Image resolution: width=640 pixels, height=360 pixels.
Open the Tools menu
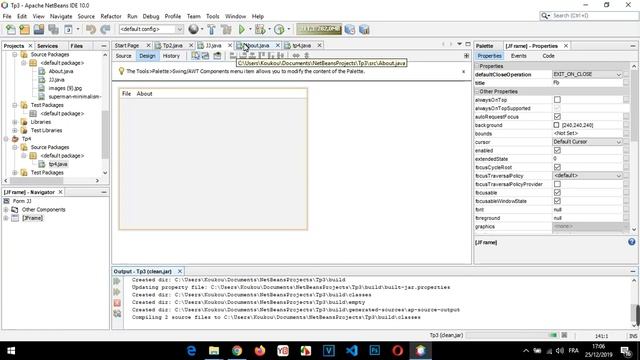[x=212, y=16]
